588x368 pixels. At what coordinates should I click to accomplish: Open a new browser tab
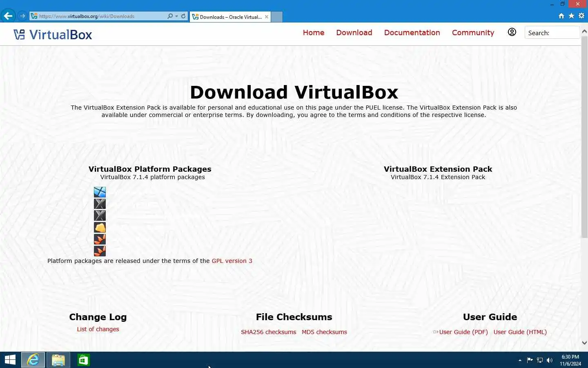click(277, 17)
